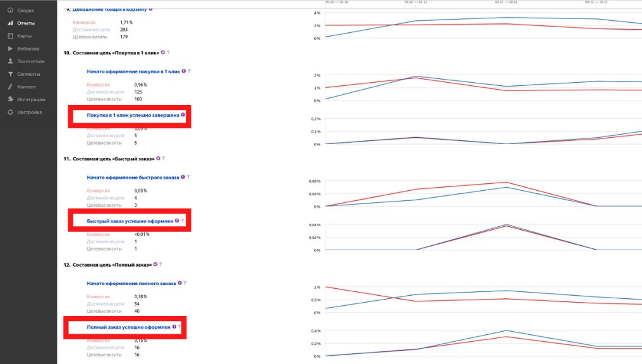Open the «Быстрый заказ успешно оформлен» goal link
The width and height of the screenshot is (642, 364).
point(130,221)
